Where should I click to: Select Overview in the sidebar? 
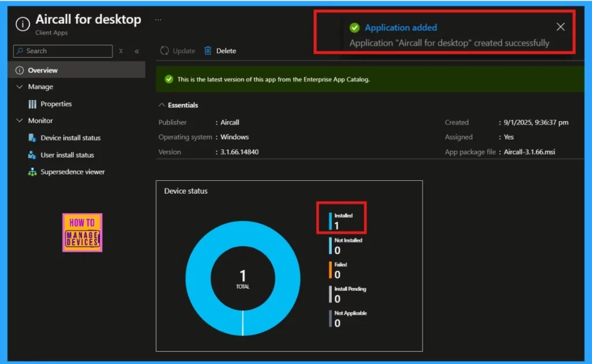click(77, 70)
